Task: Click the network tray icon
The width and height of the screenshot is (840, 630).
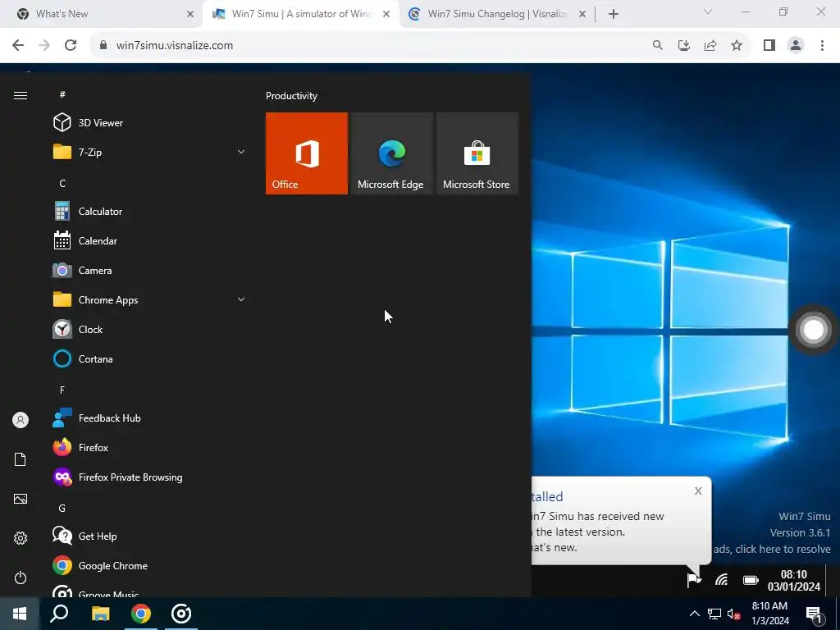Action: (x=714, y=614)
